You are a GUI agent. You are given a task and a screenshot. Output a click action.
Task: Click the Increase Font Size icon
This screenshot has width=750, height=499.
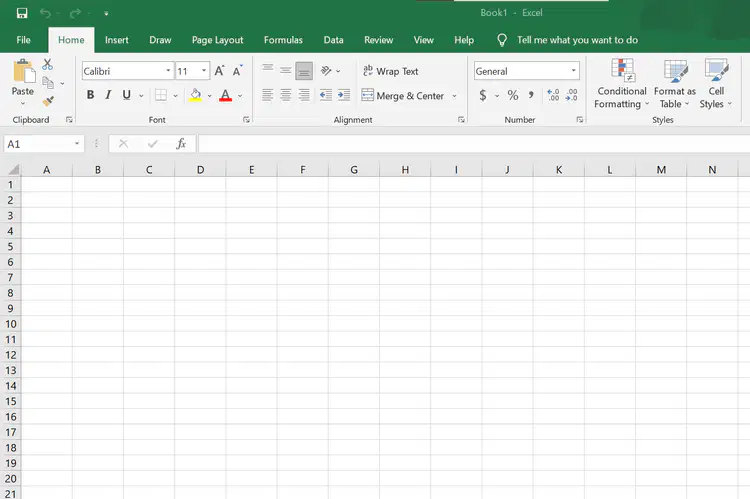pyautogui.click(x=220, y=71)
